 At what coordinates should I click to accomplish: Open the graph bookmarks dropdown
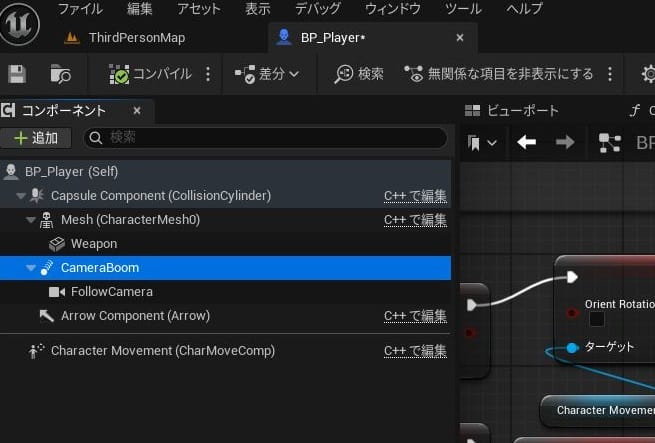(x=482, y=143)
